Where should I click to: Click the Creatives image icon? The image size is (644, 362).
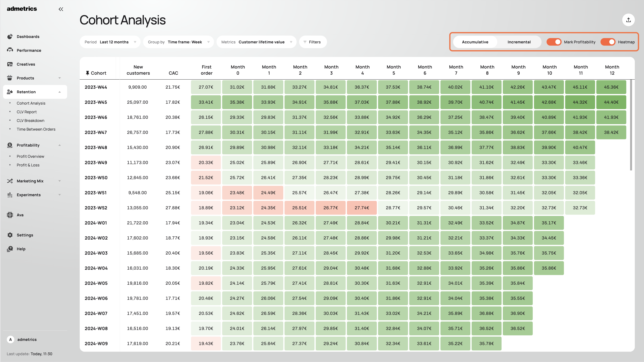click(10, 64)
